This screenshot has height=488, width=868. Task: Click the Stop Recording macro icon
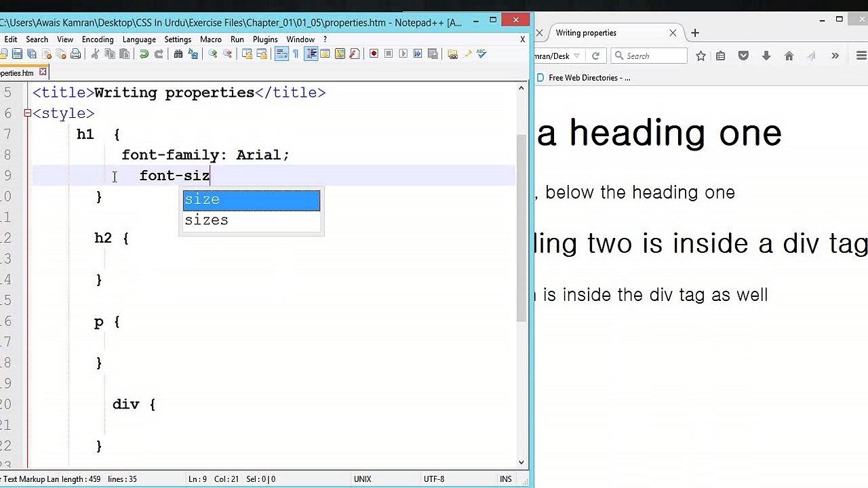(389, 54)
